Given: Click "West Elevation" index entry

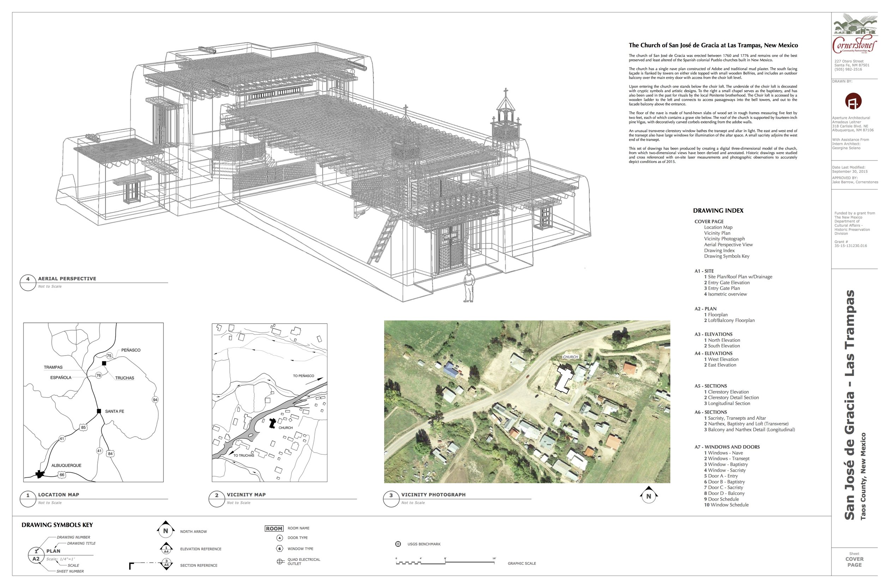Looking at the screenshot, I should click(x=721, y=359).
